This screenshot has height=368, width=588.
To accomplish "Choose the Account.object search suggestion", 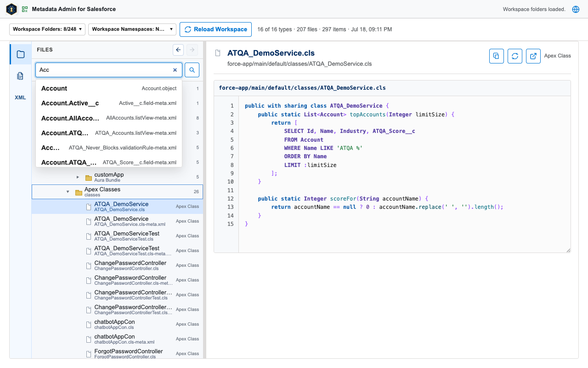I will pos(109,88).
